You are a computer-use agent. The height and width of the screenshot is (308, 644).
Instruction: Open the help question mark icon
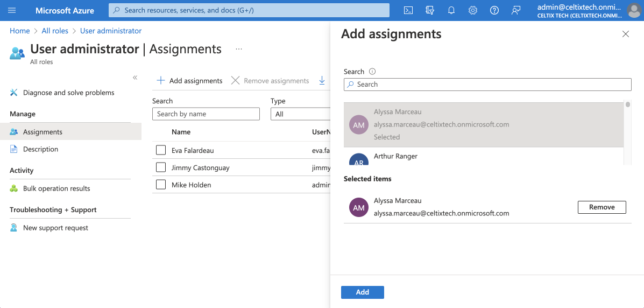[494, 10]
